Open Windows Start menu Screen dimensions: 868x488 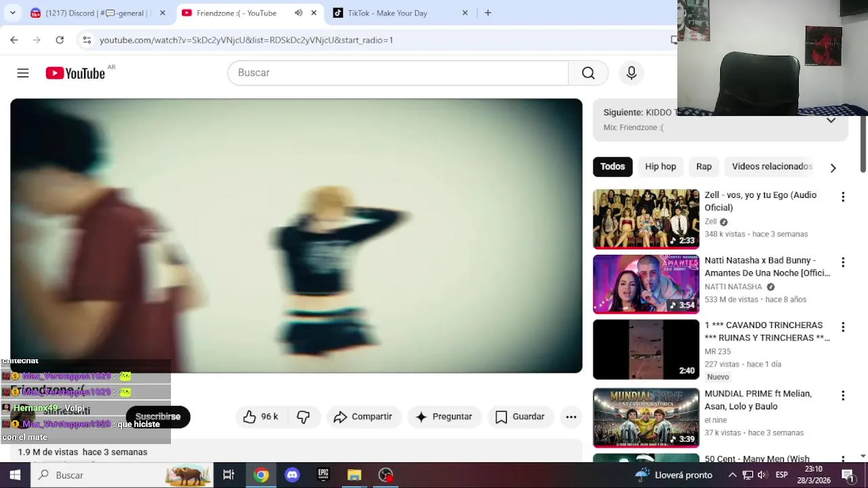(x=15, y=475)
